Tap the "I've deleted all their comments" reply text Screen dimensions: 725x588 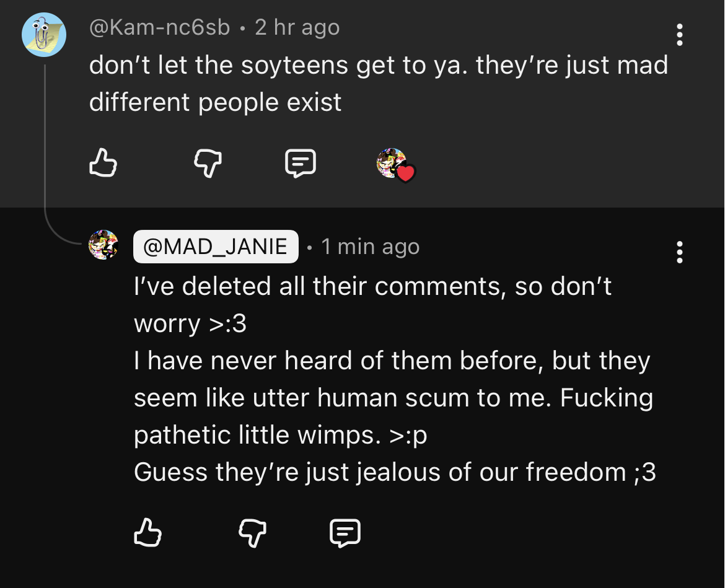[372, 286]
